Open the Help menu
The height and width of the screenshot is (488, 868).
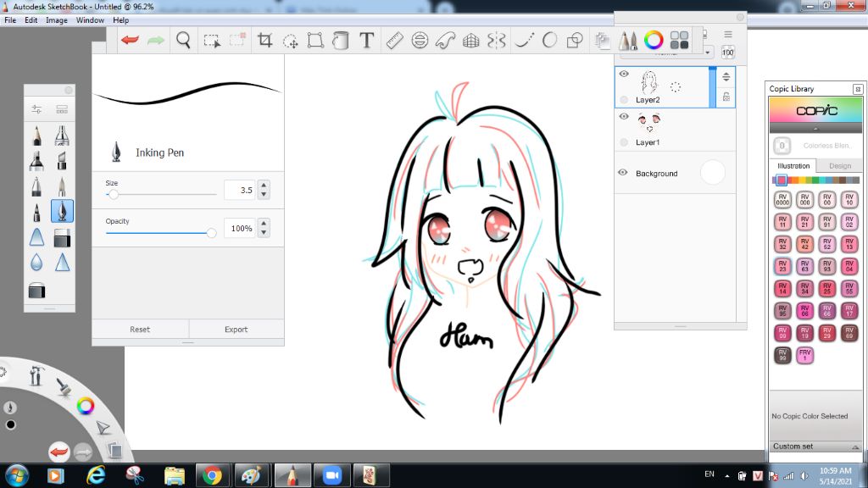[120, 20]
